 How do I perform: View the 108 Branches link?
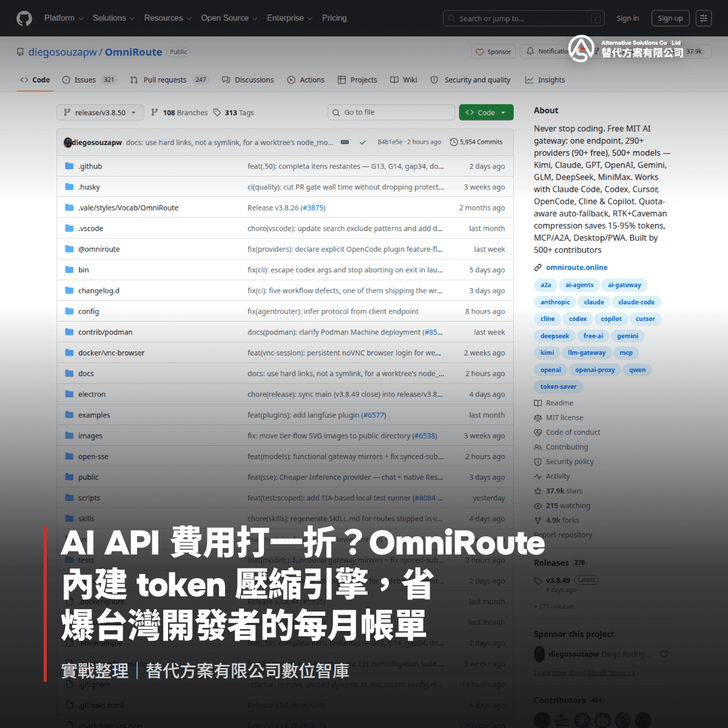(180, 113)
